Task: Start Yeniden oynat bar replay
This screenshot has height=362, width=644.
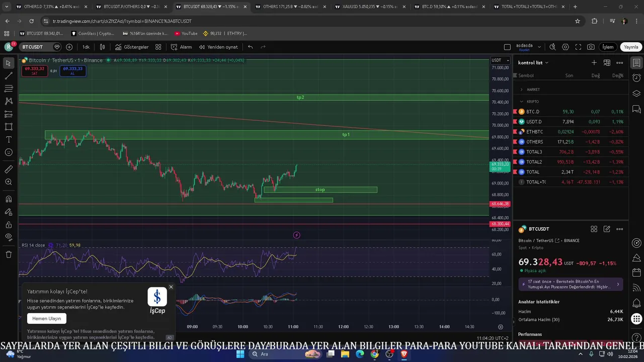Action: pyautogui.click(x=218, y=47)
